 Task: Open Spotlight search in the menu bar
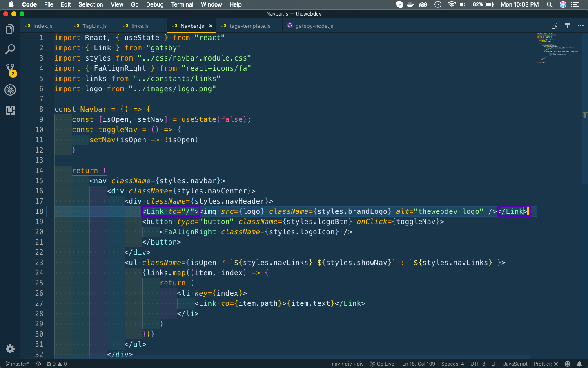pyautogui.click(x=550, y=4)
